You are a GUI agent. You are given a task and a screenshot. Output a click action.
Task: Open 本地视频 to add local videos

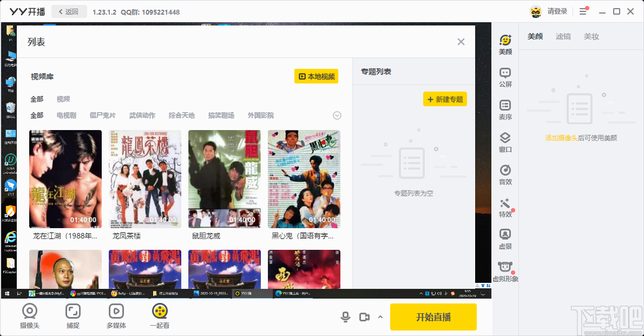point(316,76)
